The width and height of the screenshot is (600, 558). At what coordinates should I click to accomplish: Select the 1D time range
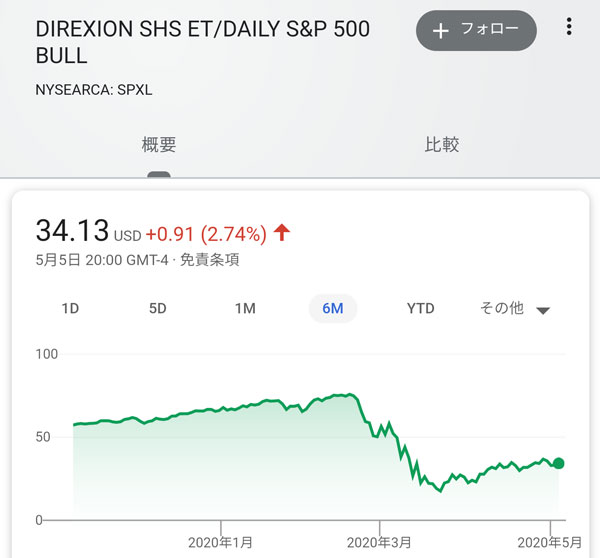pyautogui.click(x=70, y=308)
